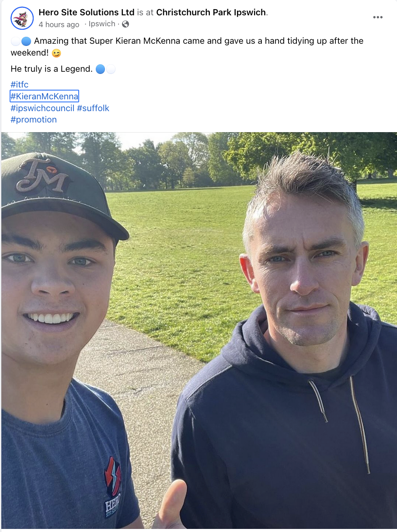Open the Hero Site Solutions Ltd page

click(x=87, y=12)
